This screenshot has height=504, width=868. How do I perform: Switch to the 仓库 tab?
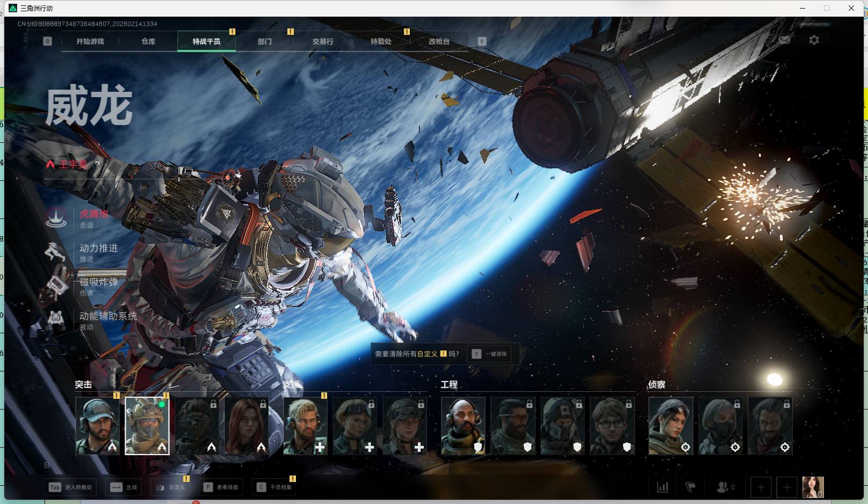coord(148,41)
